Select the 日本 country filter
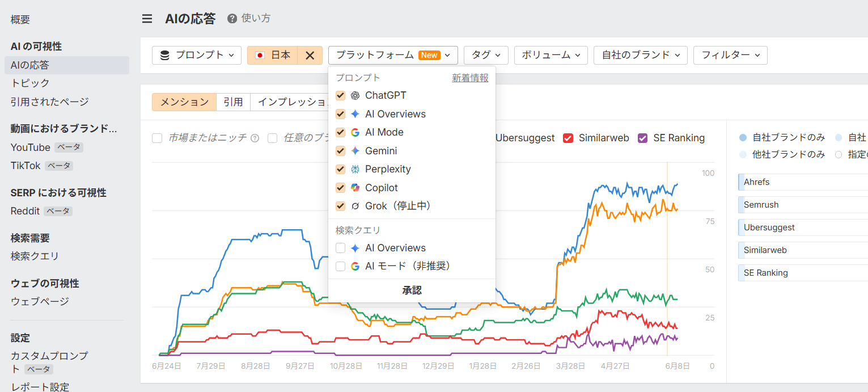 click(273, 55)
